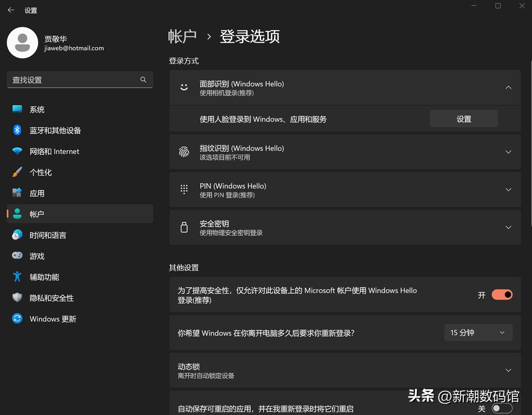Click the 安全密钥 security key icon
Viewport: 532px width, 415px height.
(184, 227)
